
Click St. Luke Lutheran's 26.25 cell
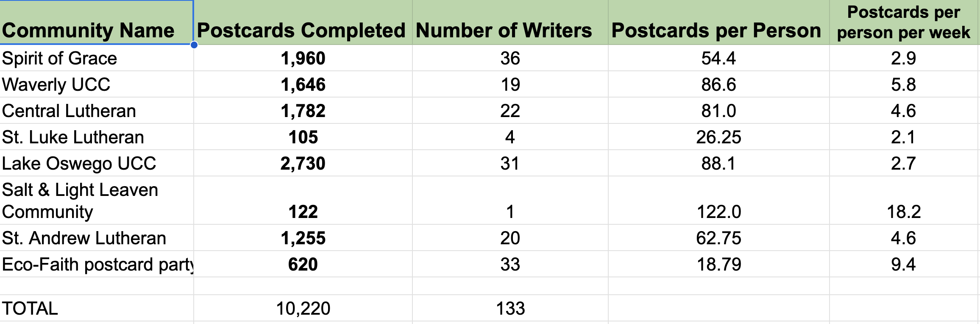(718, 137)
